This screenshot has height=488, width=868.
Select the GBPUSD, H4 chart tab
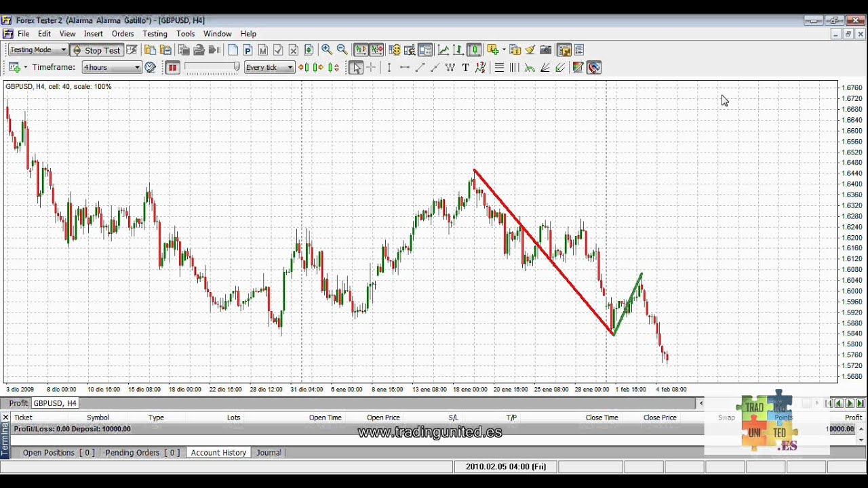click(56, 403)
